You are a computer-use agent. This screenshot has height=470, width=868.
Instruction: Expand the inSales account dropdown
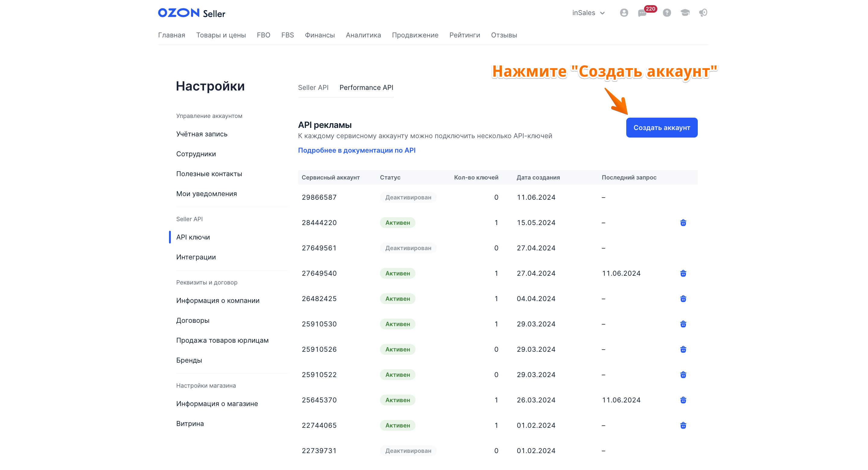(x=588, y=13)
